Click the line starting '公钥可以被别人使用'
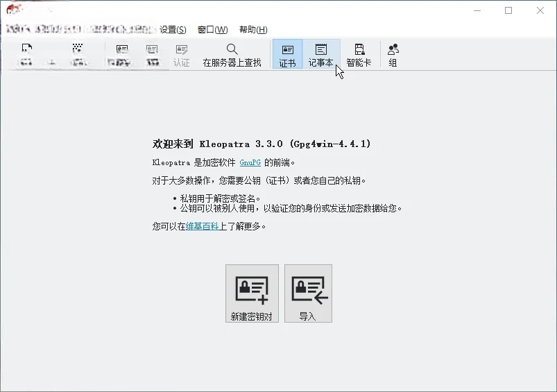 click(291, 208)
